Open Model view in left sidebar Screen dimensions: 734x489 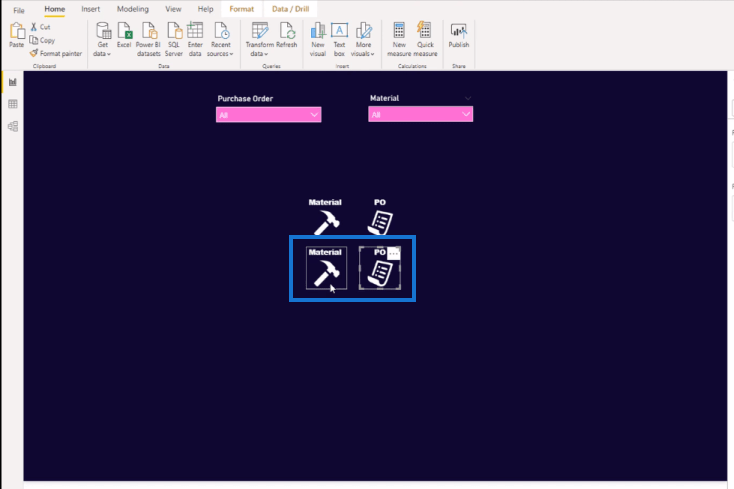pos(13,126)
